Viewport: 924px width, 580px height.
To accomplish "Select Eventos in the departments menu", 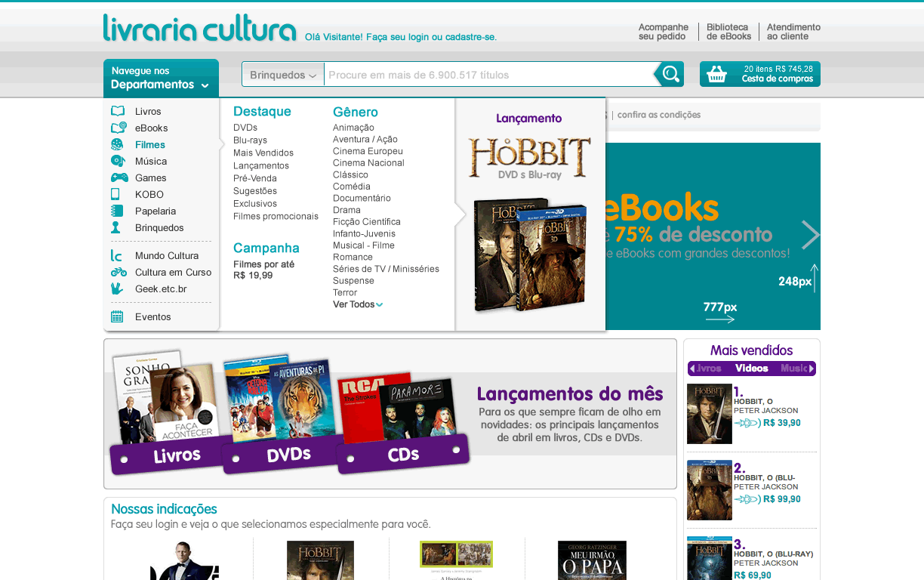I will pyautogui.click(x=153, y=316).
